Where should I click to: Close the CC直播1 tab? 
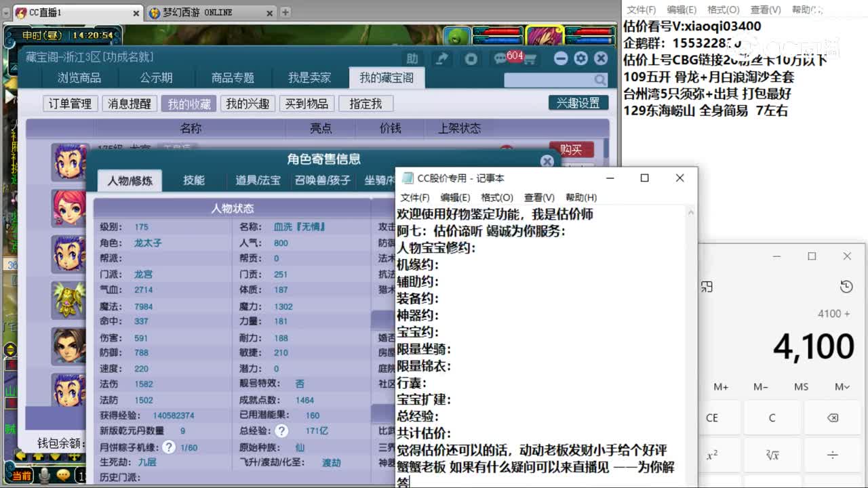[x=136, y=13]
